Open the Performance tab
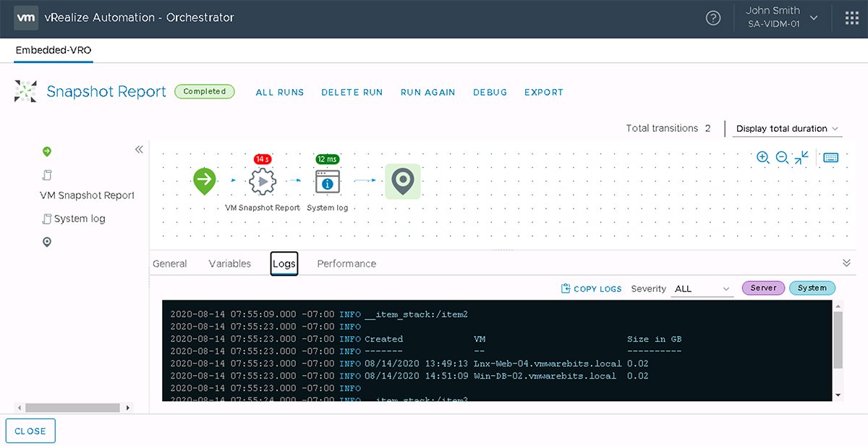868x446 pixels. [x=346, y=264]
